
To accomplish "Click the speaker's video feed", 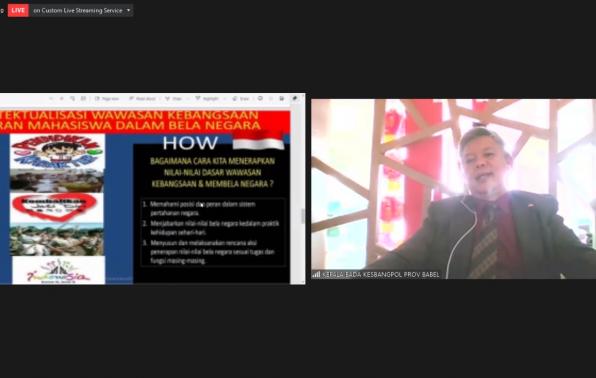I will coord(453,189).
